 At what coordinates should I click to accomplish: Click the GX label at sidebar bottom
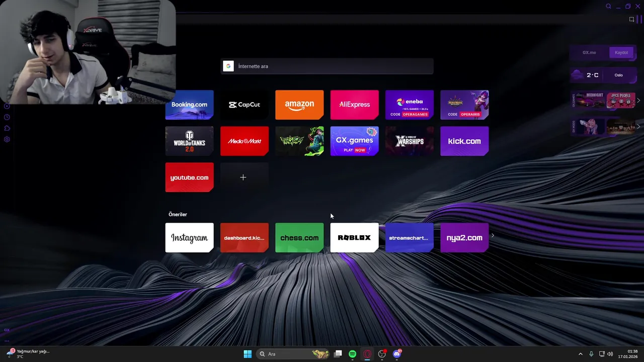[7, 330]
